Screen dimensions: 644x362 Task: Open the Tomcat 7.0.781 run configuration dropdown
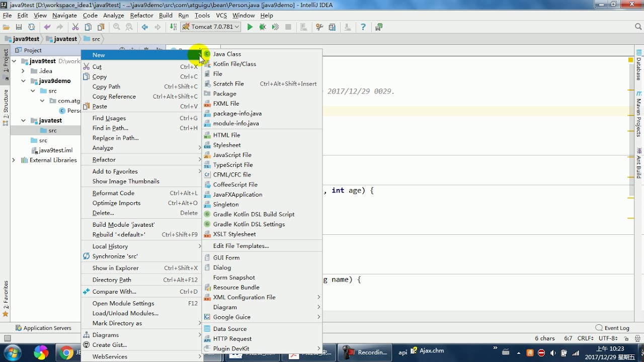(x=211, y=27)
